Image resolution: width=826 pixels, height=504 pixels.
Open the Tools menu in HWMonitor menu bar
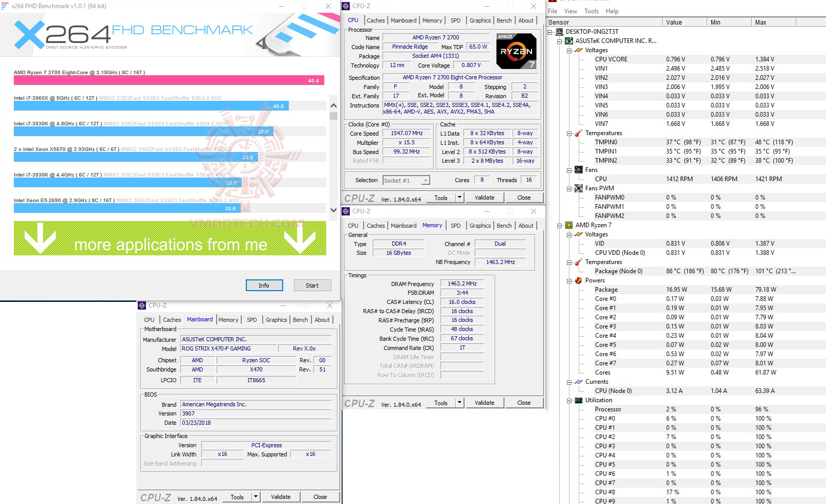[591, 11]
